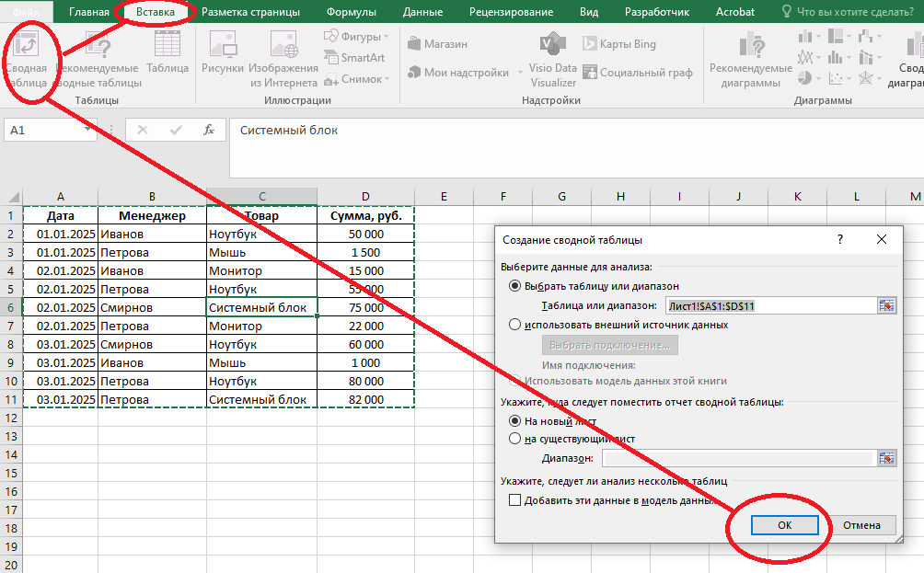Insert a scatter chart
Viewport: 924px width, 573px height.
[x=836, y=78]
